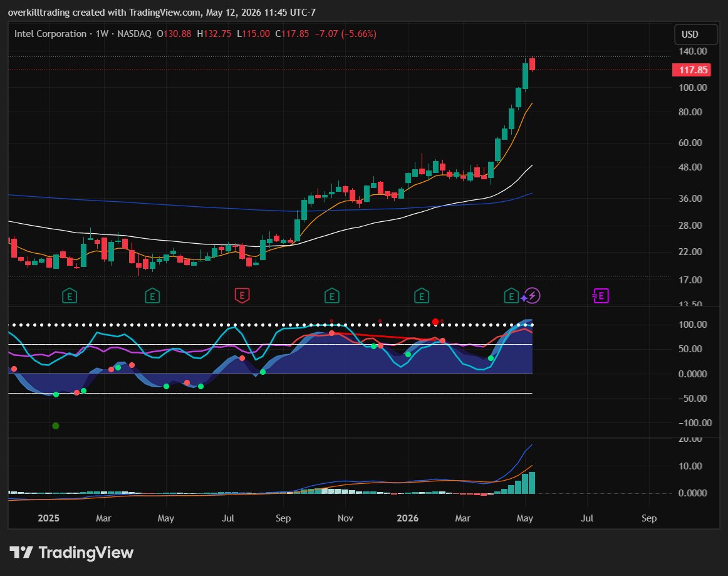728x576 pixels.
Task: Click the 36.00 price axis label
Action: tap(690, 198)
